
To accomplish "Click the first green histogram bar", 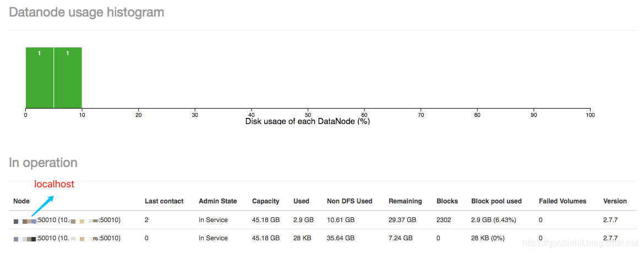I will coord(40,78).
